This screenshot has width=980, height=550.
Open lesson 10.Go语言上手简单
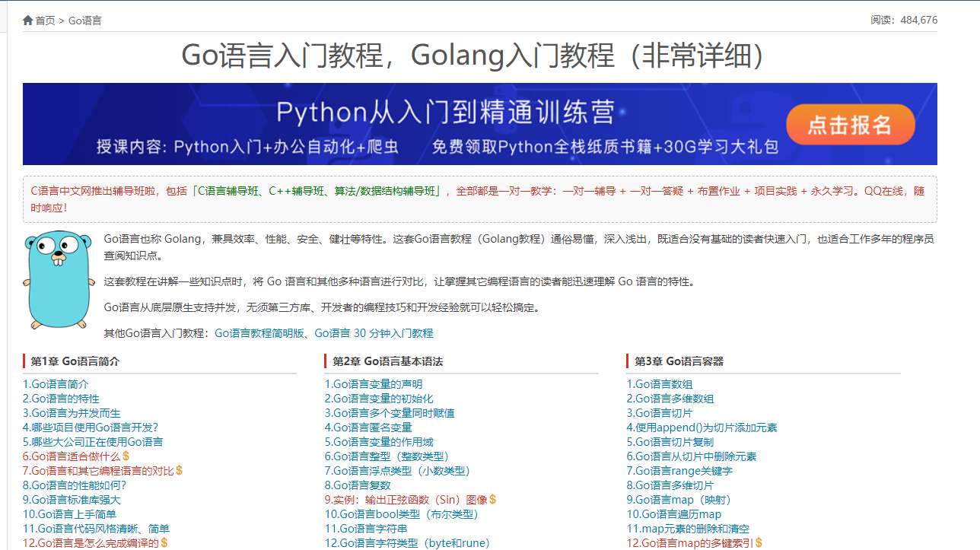point(69,514)
